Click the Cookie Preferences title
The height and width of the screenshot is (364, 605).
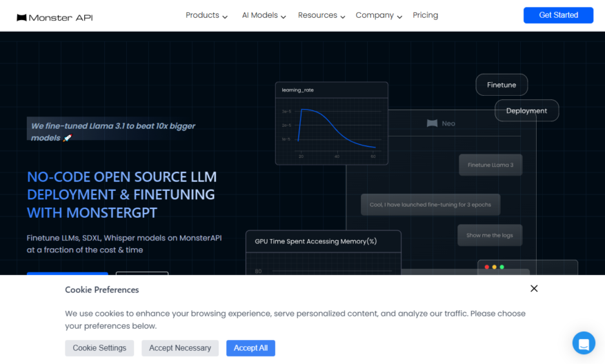point(102,290)
